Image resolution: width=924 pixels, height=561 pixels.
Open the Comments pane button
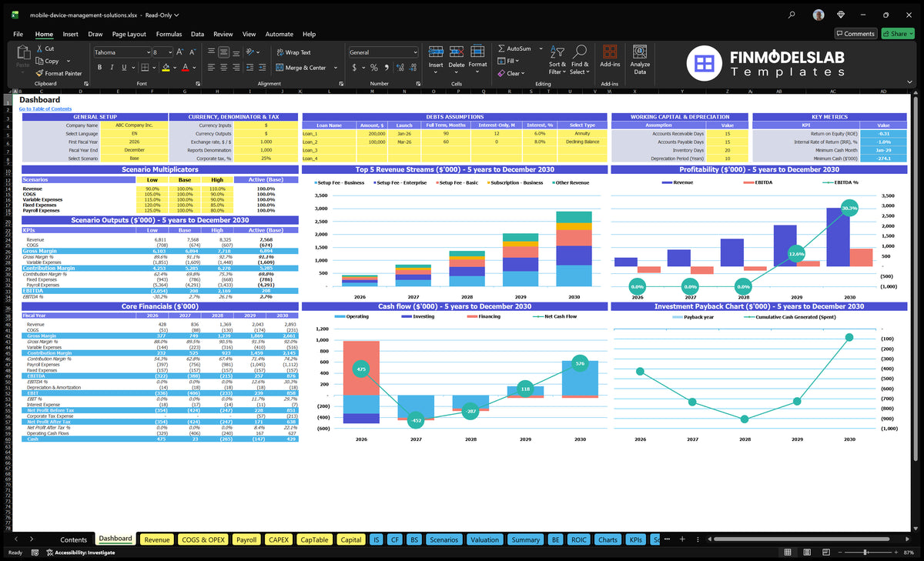coord(855,34)
